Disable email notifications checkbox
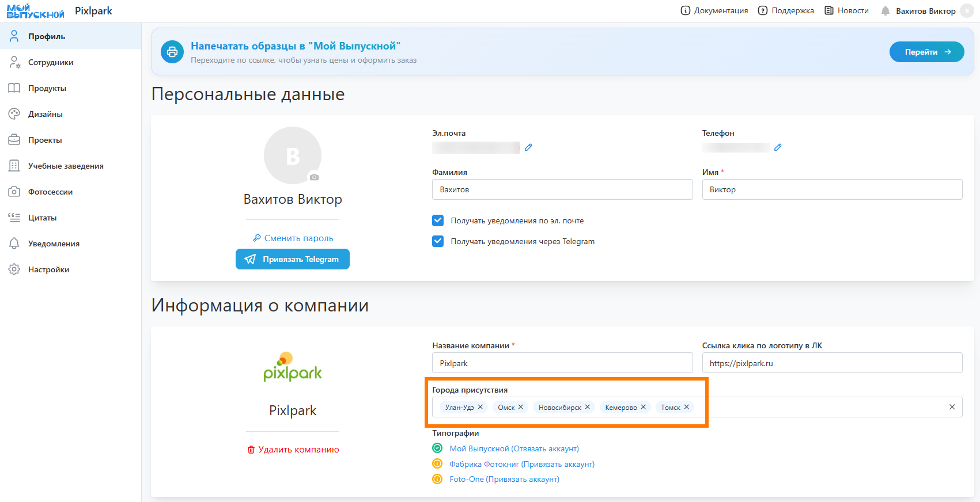 [x=438, y=220]
